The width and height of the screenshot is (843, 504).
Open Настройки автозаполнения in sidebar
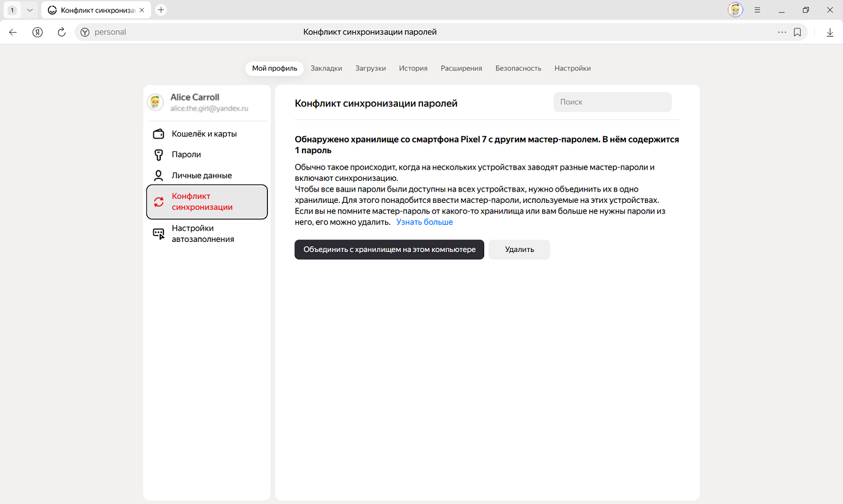202,234
